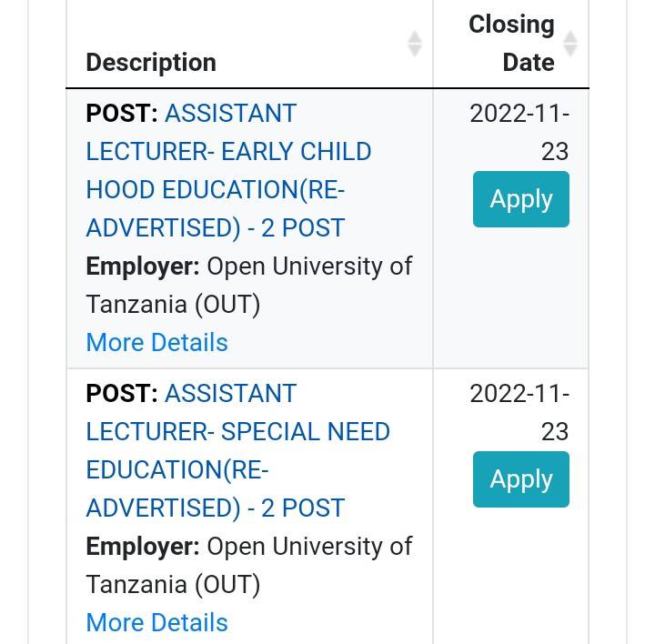View More Details for Early Child Hood post
This screenshot has width=655, height=644.
point(157,342)
